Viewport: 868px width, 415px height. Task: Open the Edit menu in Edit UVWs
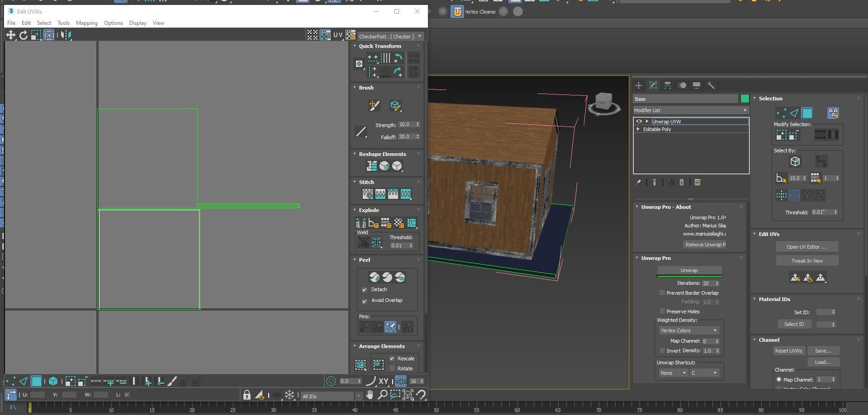pyautogui.click(x=26, y=23)
